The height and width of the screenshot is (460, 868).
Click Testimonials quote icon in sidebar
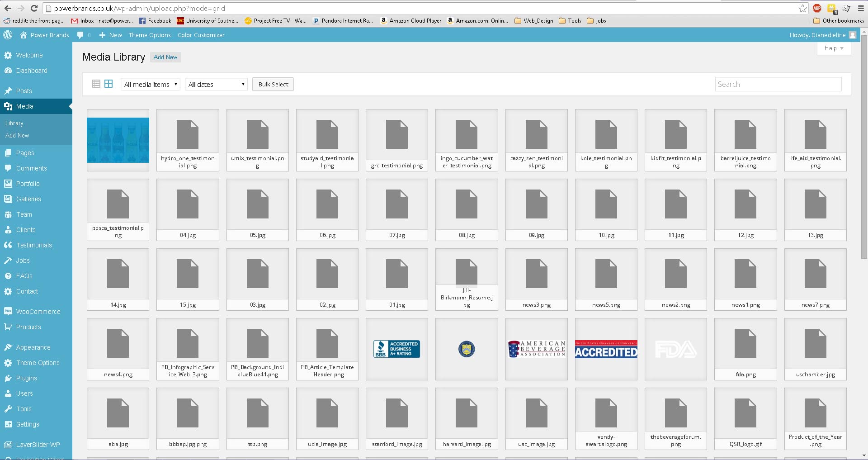tap(8, 245)
